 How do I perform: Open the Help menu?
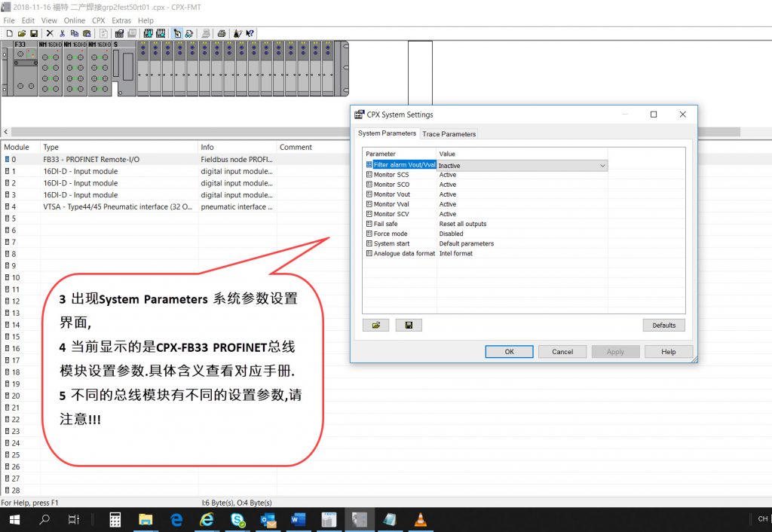(146, 20)
